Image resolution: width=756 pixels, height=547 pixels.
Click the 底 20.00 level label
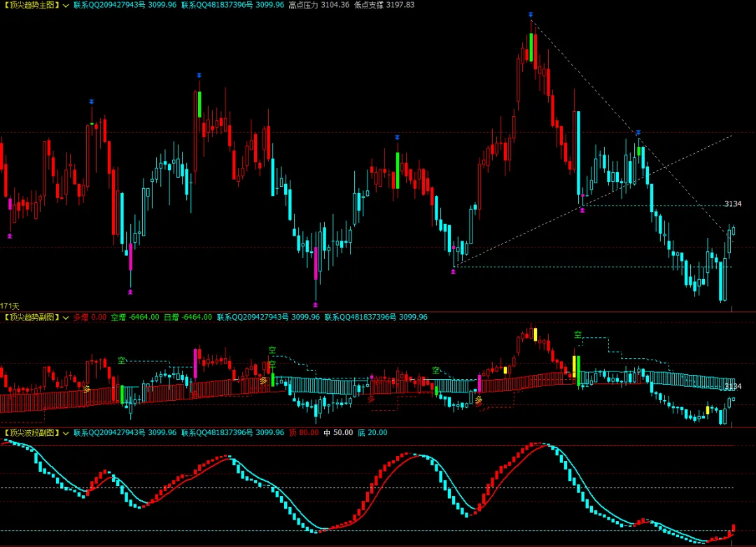point(372,433)
